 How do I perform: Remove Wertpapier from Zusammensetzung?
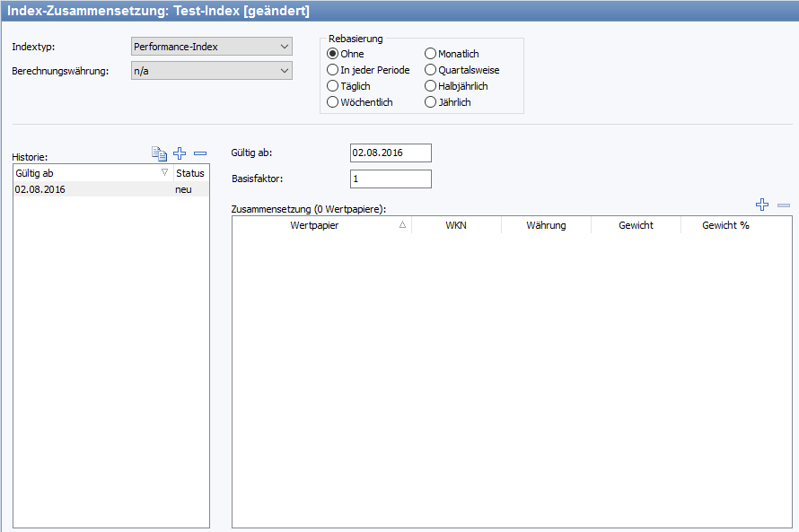tap(784, 205)
